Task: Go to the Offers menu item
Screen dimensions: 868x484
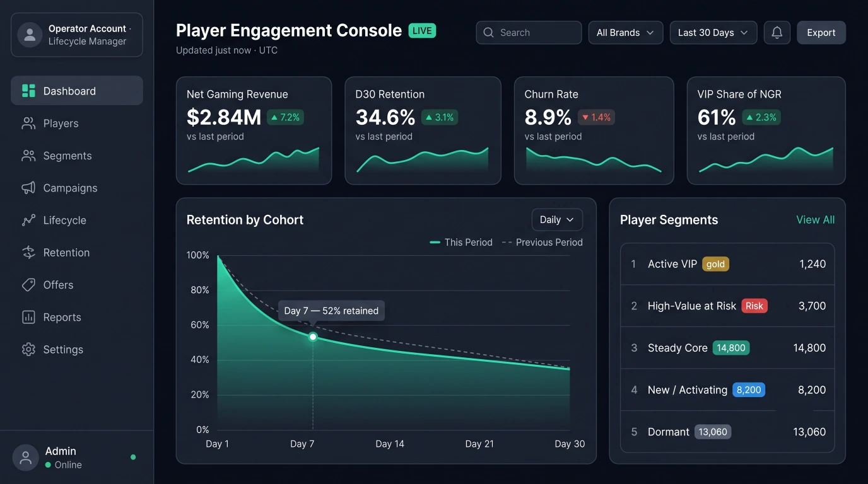Action: tap(77, 285)
